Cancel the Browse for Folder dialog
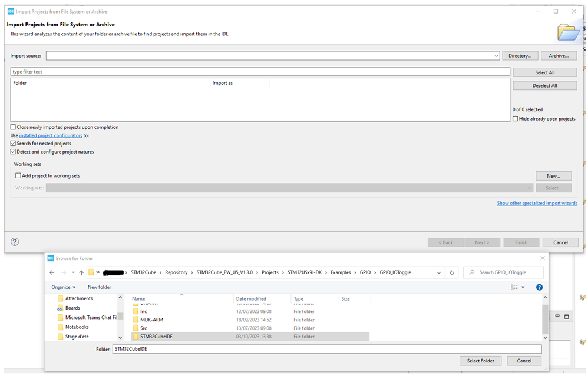 (x=524, y=361)
